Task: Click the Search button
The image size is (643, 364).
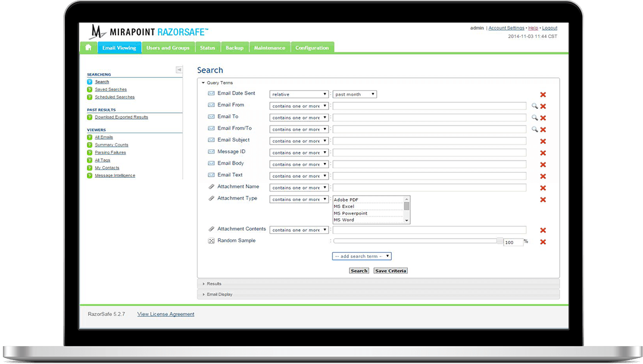Action: coord(359,271)
